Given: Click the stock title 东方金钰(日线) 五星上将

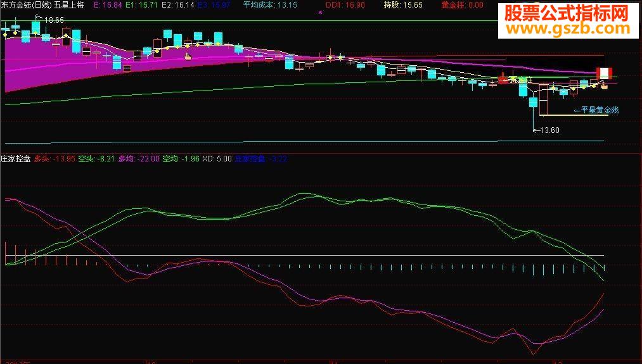Looking at the screenshot, I should [x=42, y=5].
